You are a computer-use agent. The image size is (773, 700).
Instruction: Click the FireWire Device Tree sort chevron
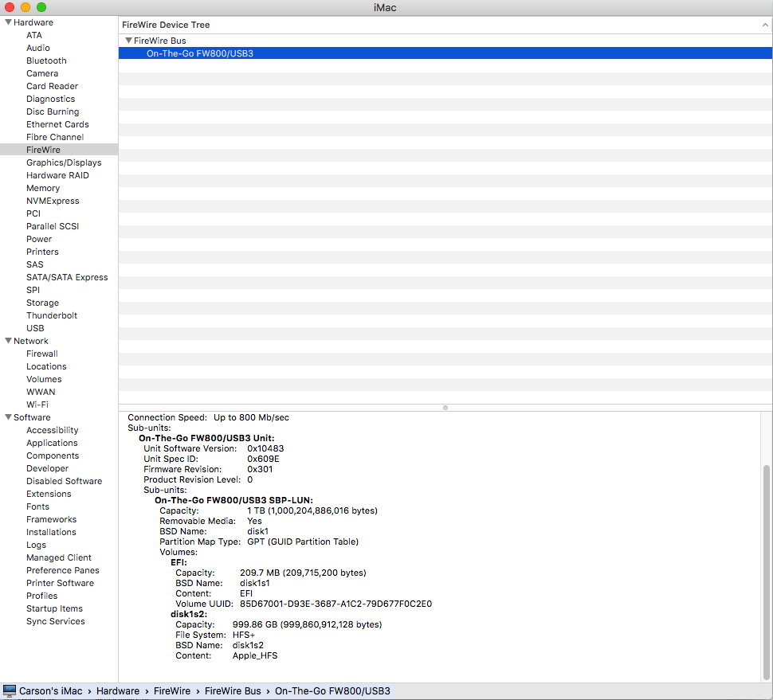click(x=765, y=25)
